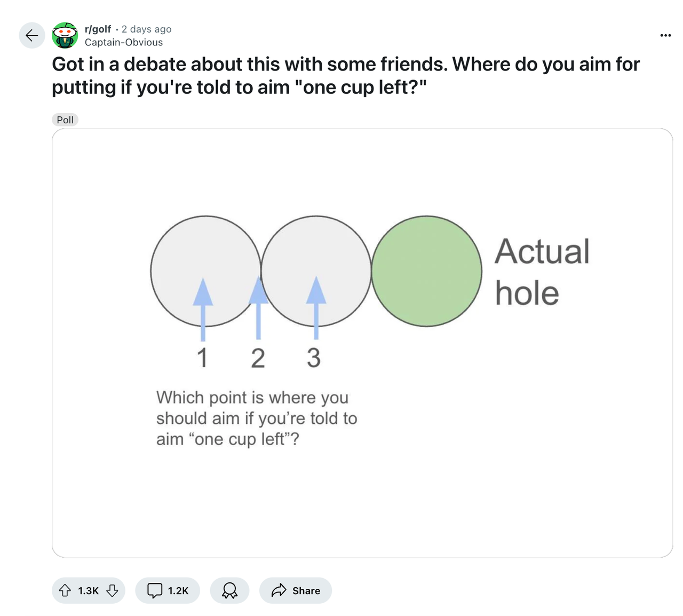683x616 pixels.
Task: Upvote the post
Action: pyautogui.click(x=65, y=590)
